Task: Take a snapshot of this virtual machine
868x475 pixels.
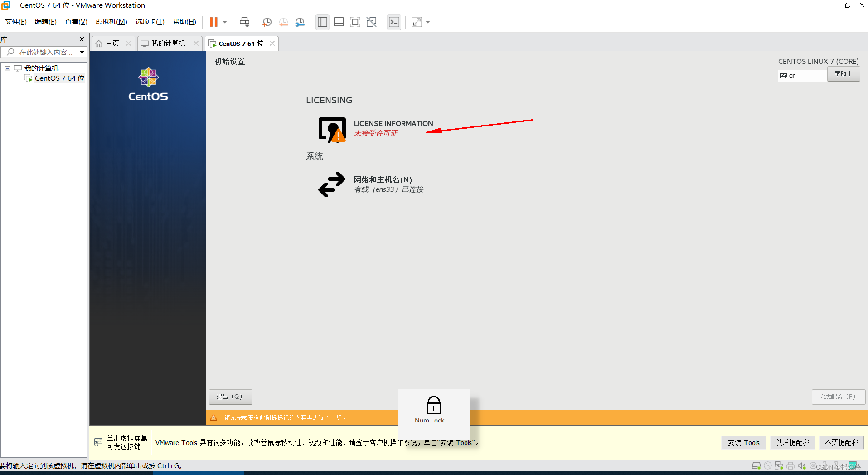Action: tap(267, 22)
